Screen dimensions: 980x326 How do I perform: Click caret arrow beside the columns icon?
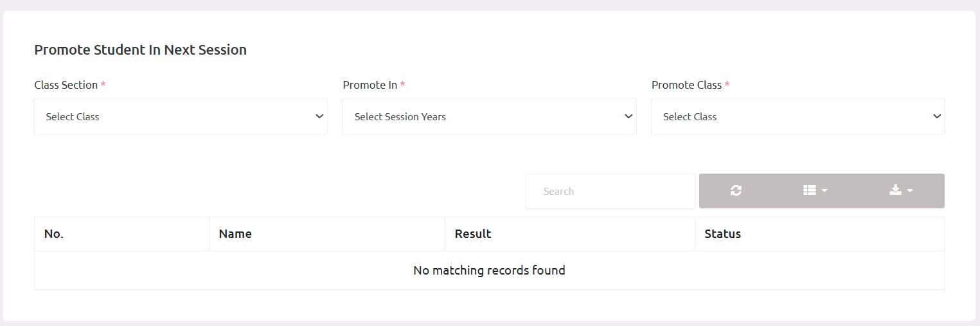click(x=824, y=191)
